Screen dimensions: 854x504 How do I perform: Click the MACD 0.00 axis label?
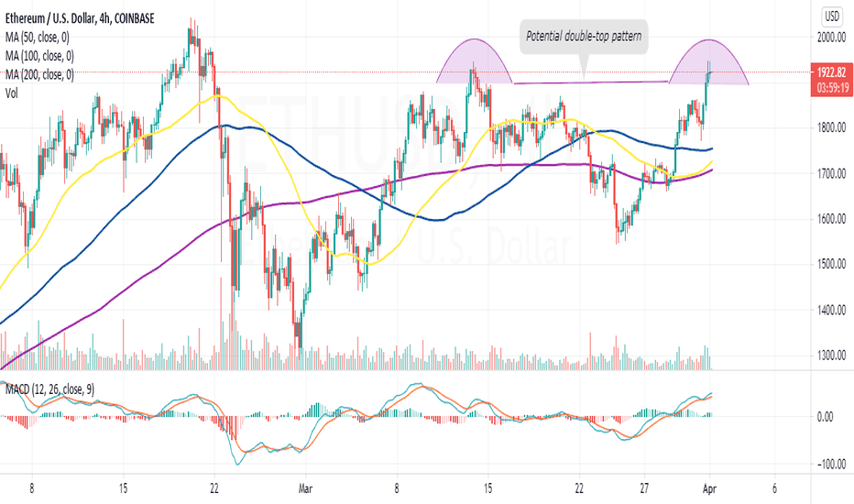pos(825,417)
